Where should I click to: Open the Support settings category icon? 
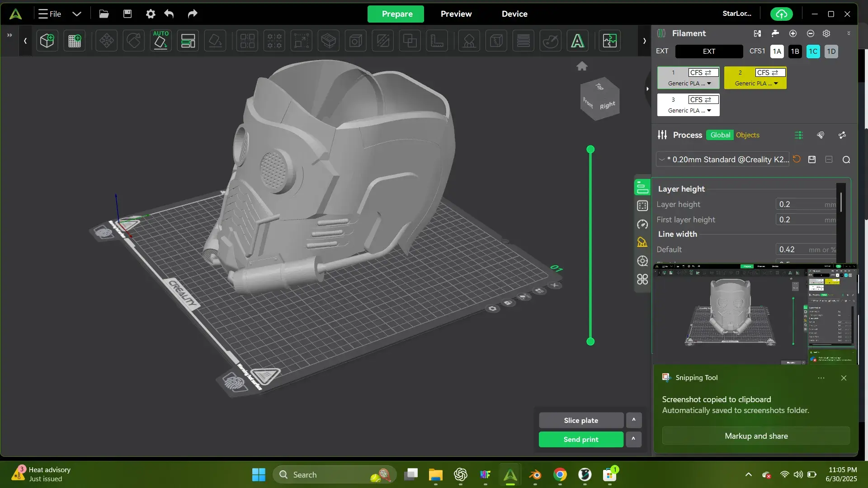pos(642,243)
